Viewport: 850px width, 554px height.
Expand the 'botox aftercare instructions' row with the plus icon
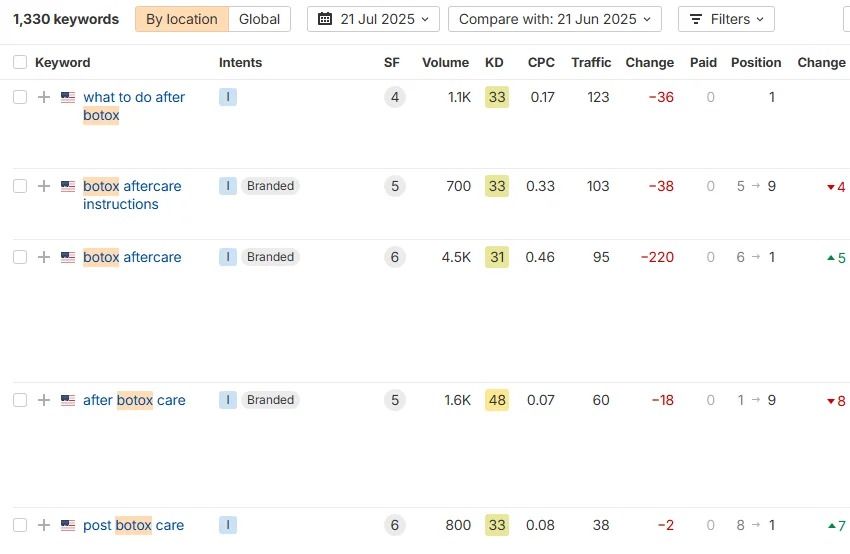(43, 186)
